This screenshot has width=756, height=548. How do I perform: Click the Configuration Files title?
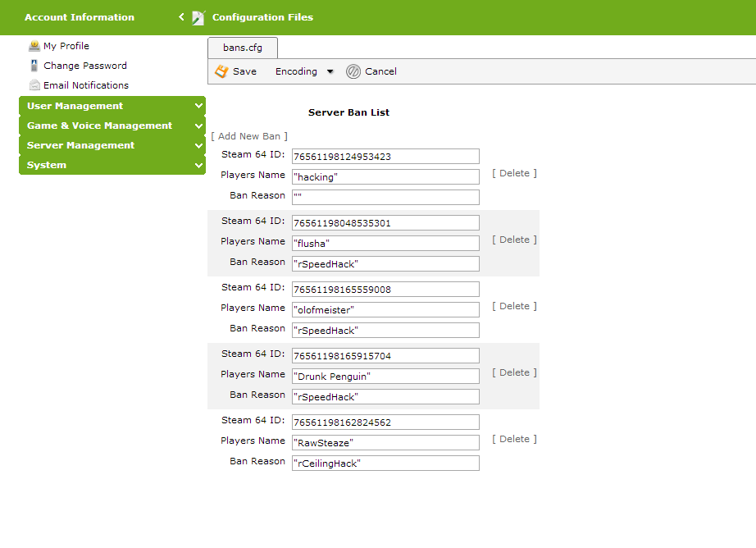tap(262, 17)
